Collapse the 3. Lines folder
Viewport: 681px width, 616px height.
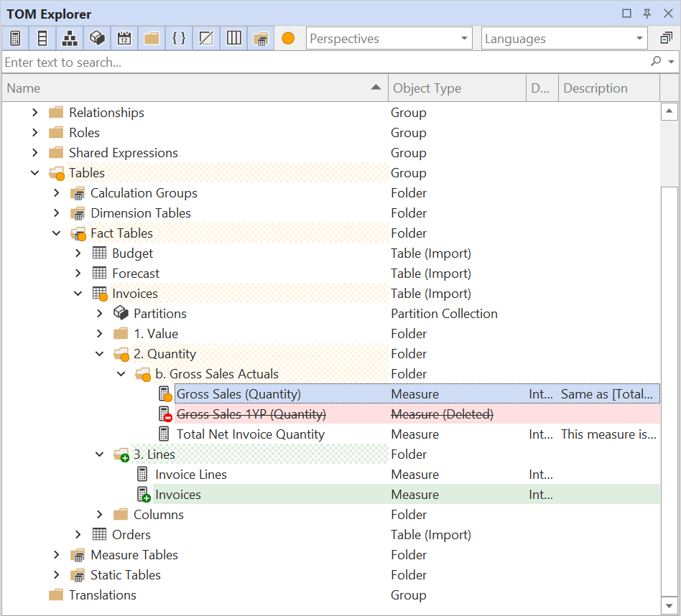(x=100, y=454)
